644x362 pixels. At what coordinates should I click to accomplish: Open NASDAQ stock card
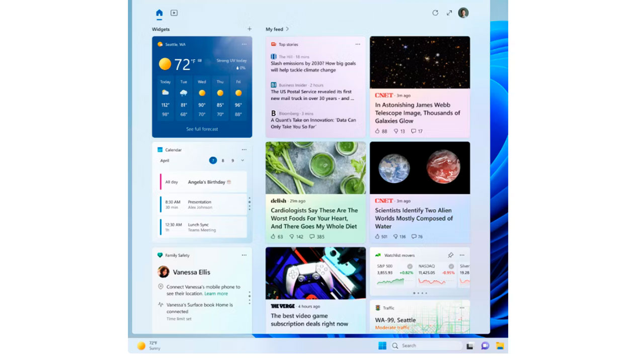pyautogui.click(x=436, y=275)
